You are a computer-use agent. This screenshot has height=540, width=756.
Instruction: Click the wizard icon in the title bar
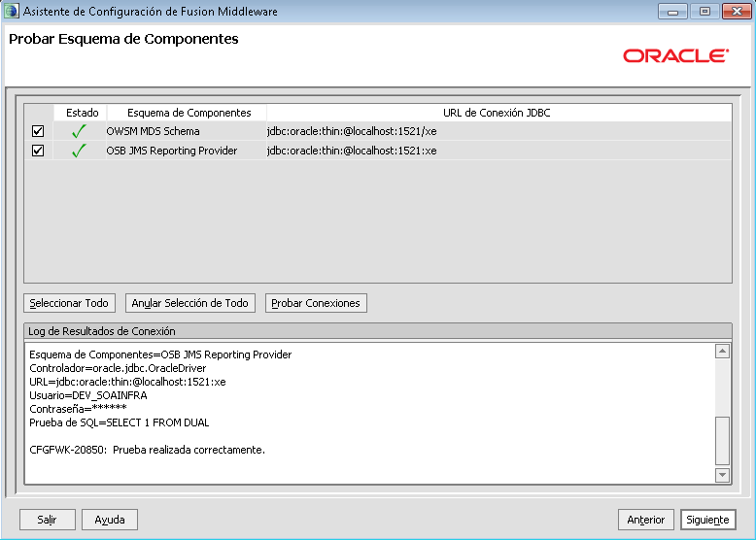tap(11, 11)
